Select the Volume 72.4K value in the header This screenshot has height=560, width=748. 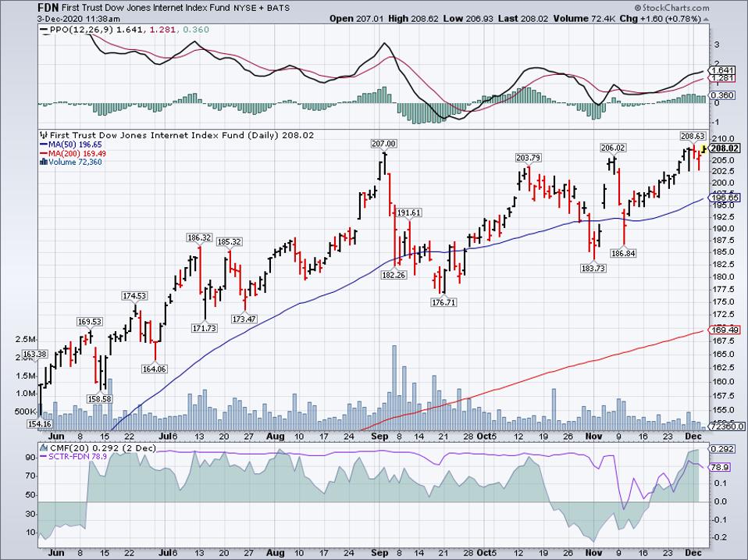pos(584,19)
